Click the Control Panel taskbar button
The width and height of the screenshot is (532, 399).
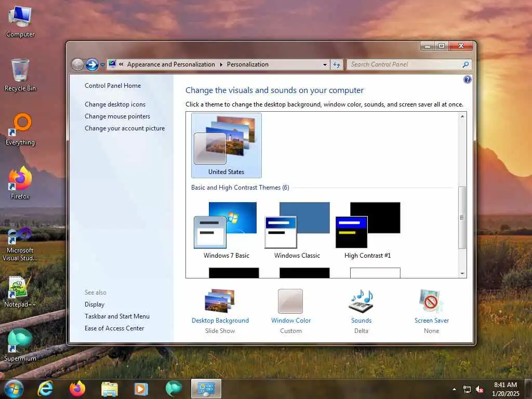point(206,389)
